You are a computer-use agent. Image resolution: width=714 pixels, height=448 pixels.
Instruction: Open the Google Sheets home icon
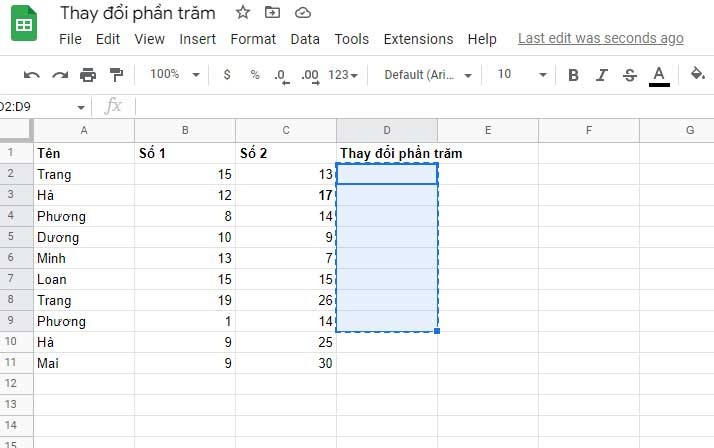tap(24, 24)
